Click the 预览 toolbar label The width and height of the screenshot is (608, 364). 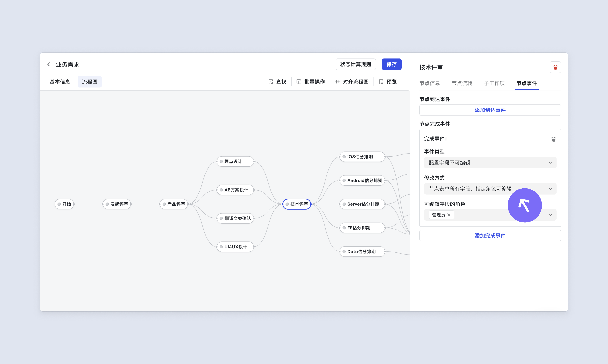coord(391,82)
